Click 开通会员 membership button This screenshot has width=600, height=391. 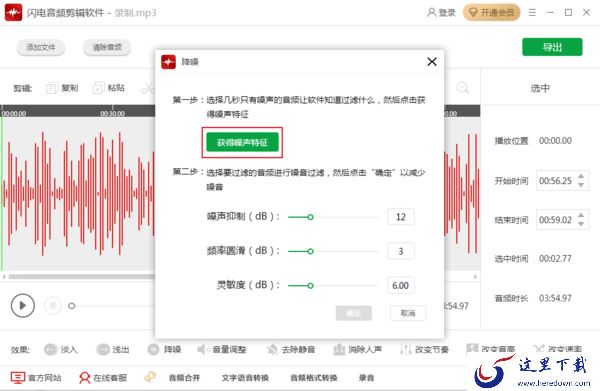tap(492, 13)
